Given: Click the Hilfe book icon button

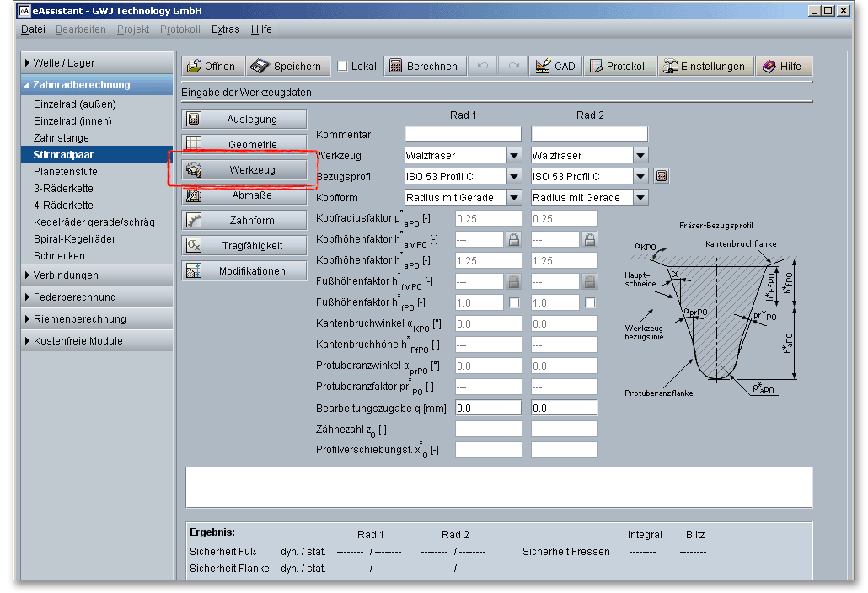Looking at the screenshot, I should [782, 67].
